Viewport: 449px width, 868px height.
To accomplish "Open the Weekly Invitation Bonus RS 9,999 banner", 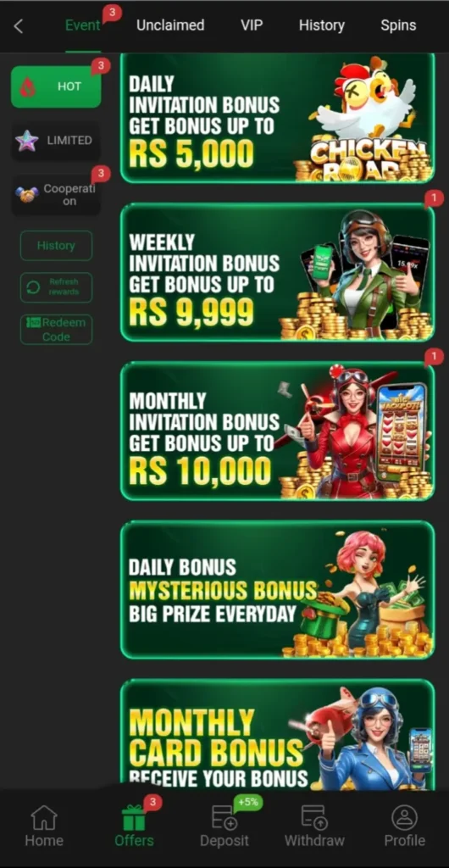I will pyautogui.click(x=278, y=272).
